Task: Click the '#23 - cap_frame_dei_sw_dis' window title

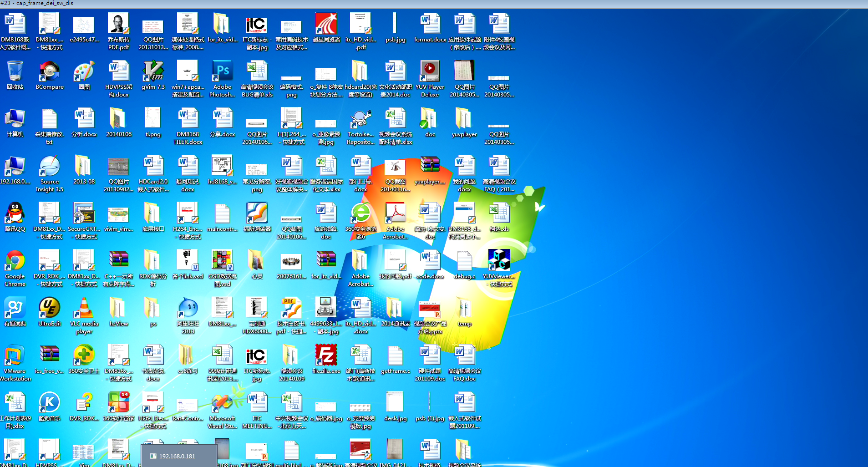Action: (37, 3)
